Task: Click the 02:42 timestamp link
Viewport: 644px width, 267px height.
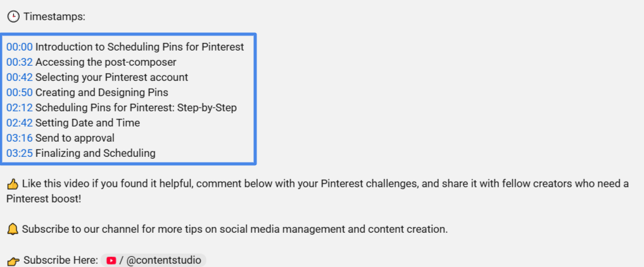Action: click(x=19, y=123)
